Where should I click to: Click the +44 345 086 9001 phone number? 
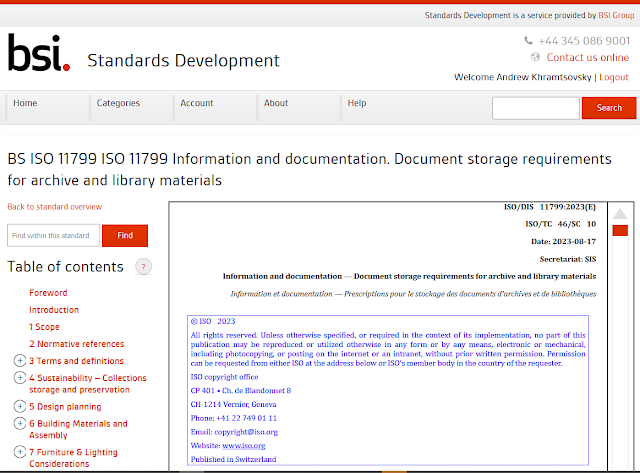click(x=584, y=41)
